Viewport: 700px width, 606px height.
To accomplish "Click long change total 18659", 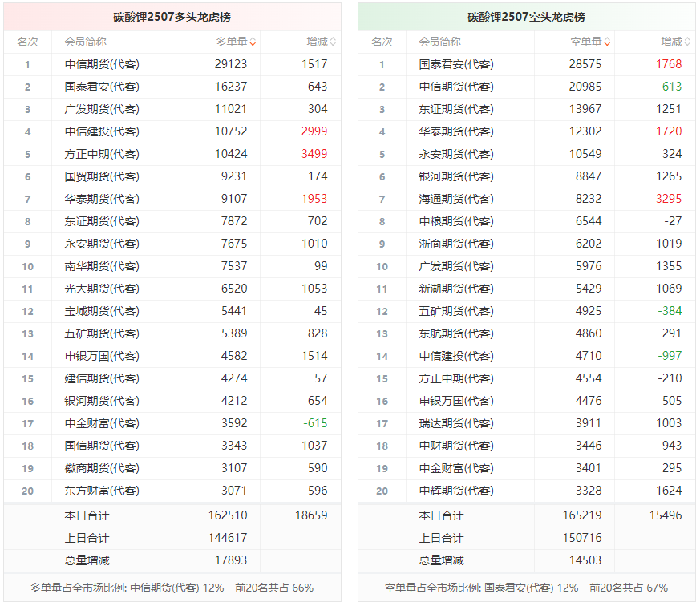I will pos(311,516).
